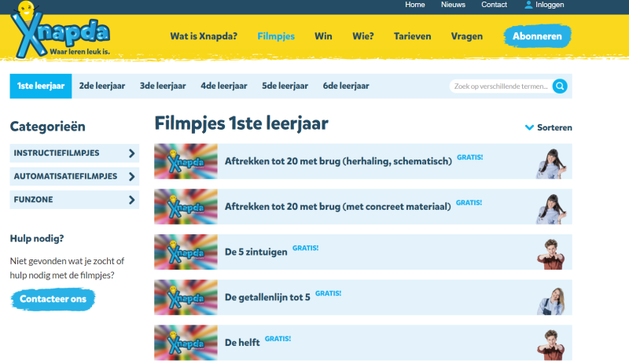The width and height of the screenshot is (629, 364).
Task: Go to the Home link
Action: click(x=415, y=5)
